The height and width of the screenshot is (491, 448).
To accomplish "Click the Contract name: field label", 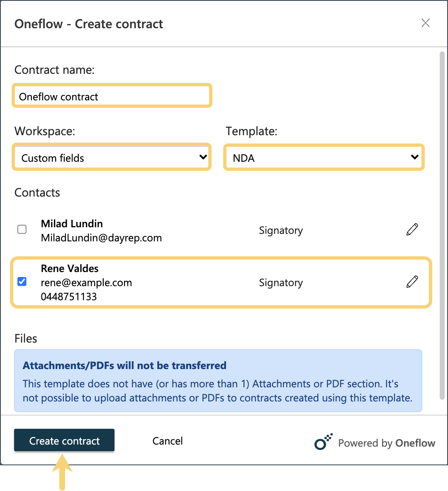I will [54, 70].
